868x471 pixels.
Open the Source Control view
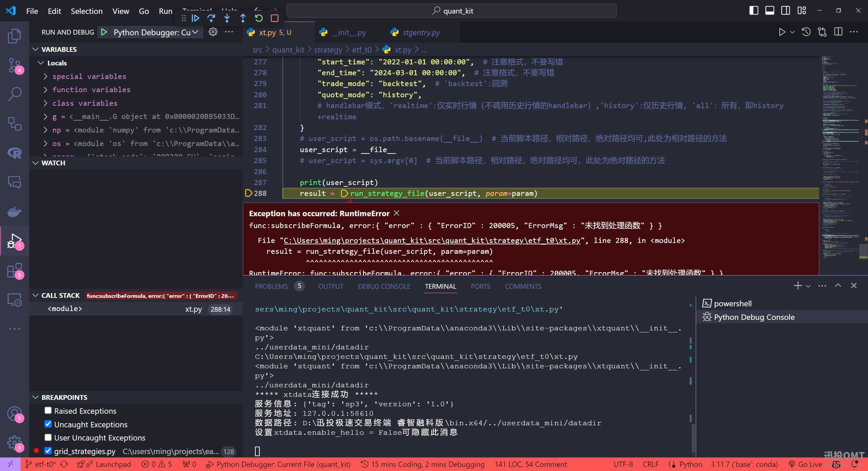point(14,65)
